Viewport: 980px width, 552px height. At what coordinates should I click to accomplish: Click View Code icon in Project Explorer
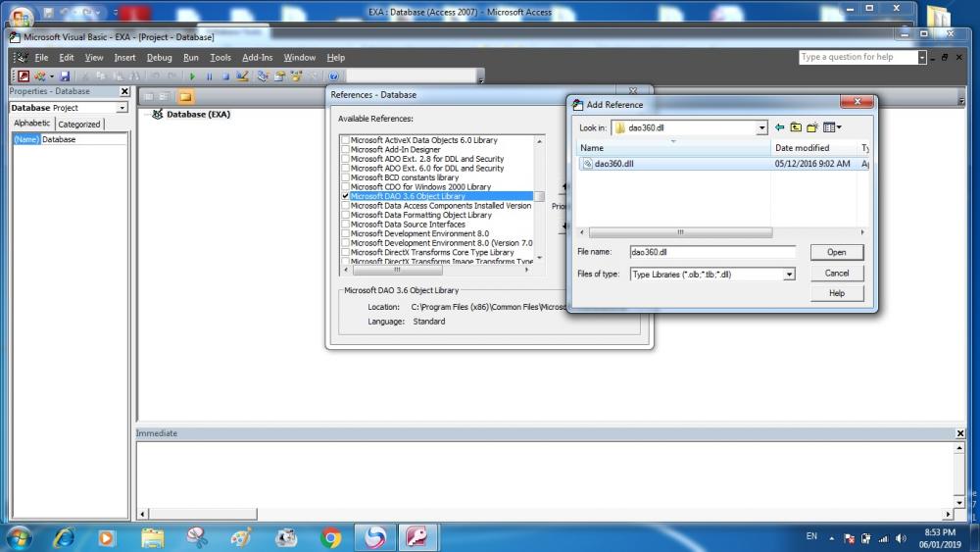click(149, 96)
